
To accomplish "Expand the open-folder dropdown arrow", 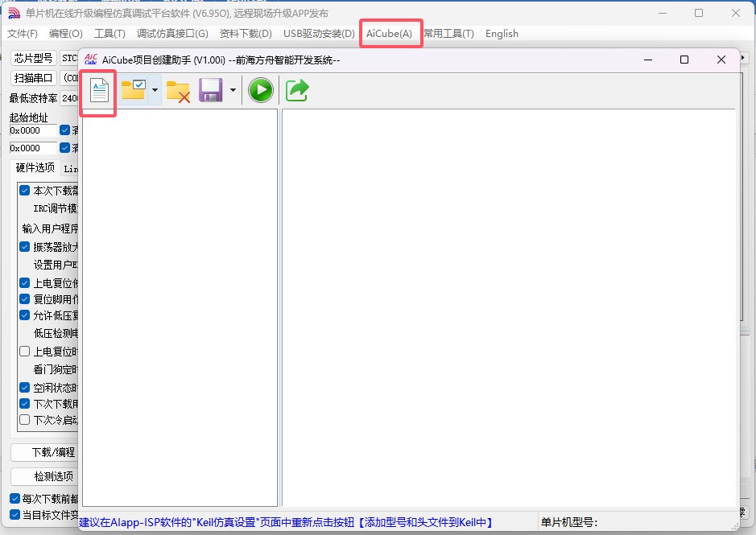I will tap(155, 90).
